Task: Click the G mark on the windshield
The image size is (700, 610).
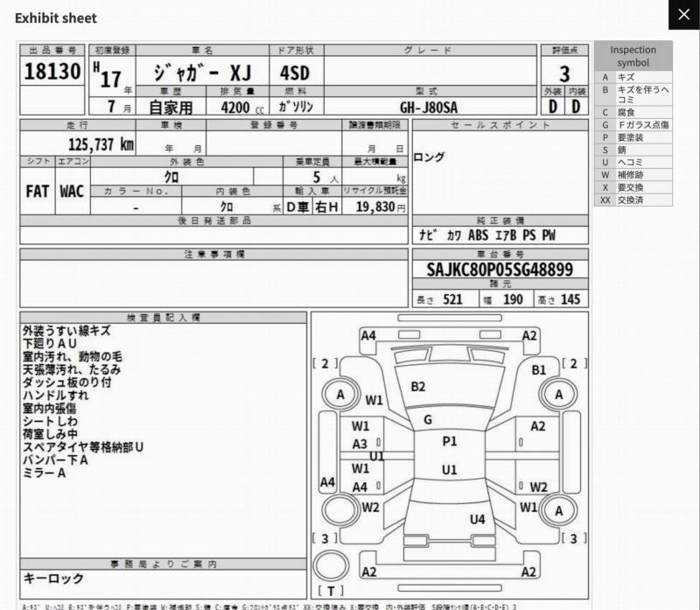Action: 428,420
